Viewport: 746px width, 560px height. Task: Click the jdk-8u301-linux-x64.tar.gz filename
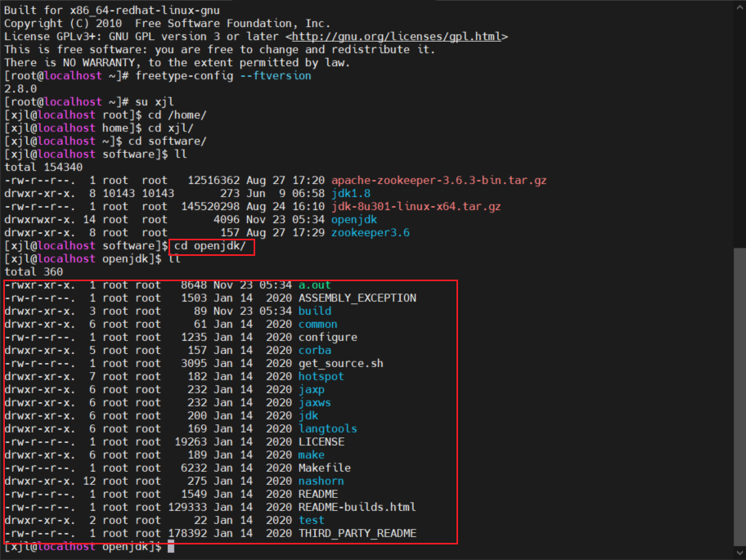pos(416,207)
